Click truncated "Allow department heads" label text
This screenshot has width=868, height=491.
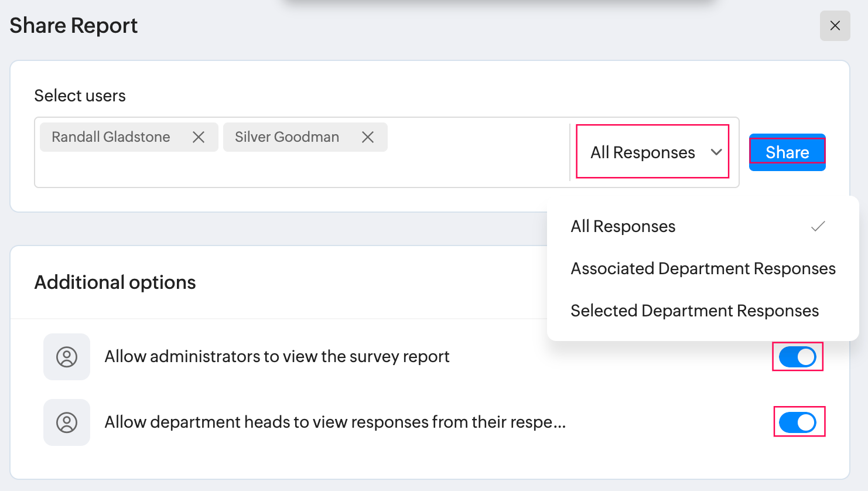click(x=335, y=422)
